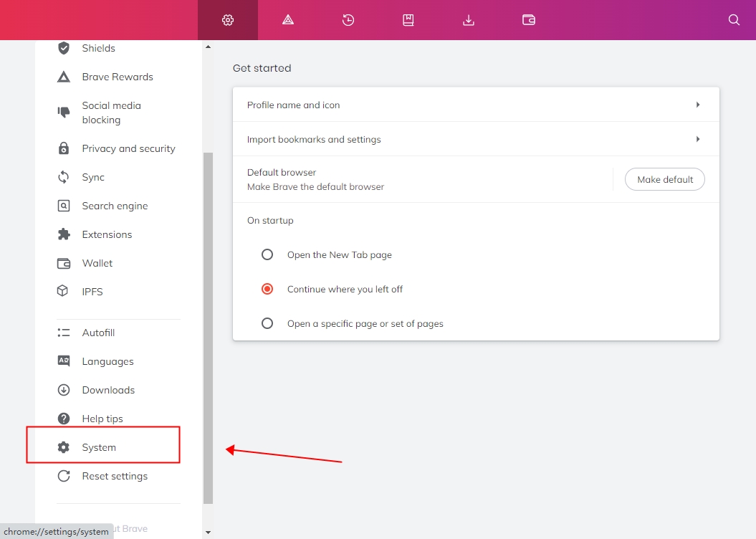
Task: Select 'Open a specific page or set of pages'
Action: 267,323
